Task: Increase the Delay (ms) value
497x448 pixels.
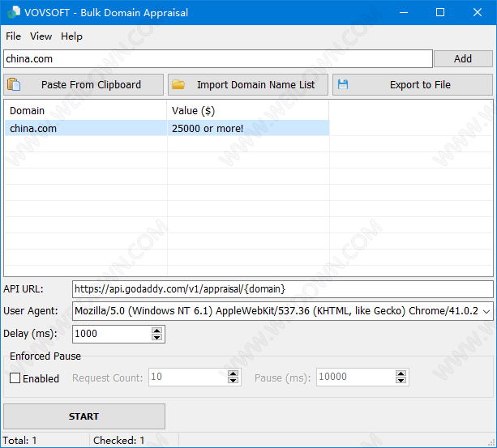Action: click(x=157, y=330)
